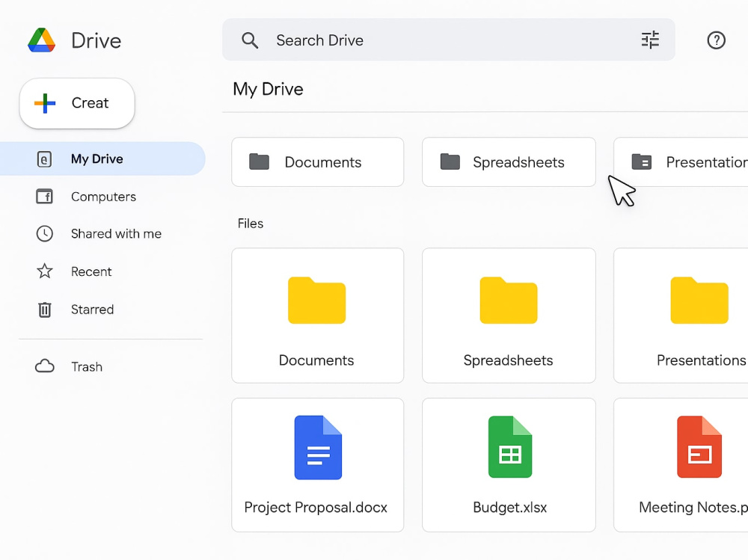Click the multicolor plus icon on Creat
The width and height of the screenshot is (748, 560).
[45, 103]
